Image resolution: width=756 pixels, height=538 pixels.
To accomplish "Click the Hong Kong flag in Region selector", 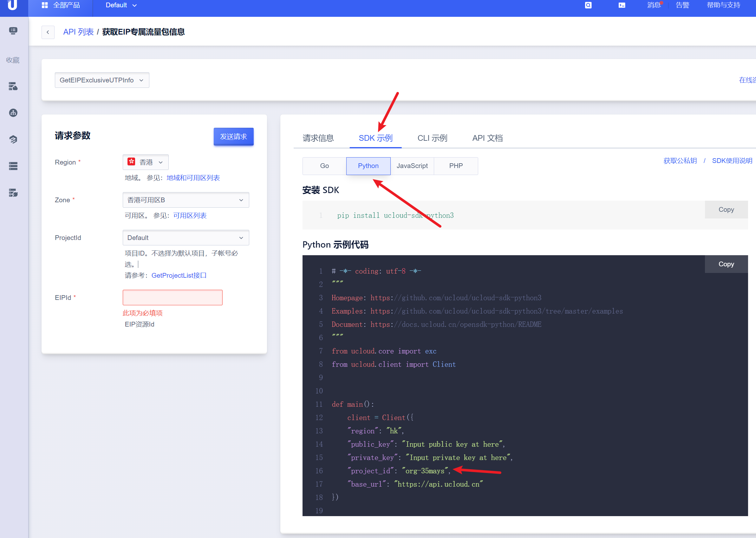I will [x=132, y=162].
